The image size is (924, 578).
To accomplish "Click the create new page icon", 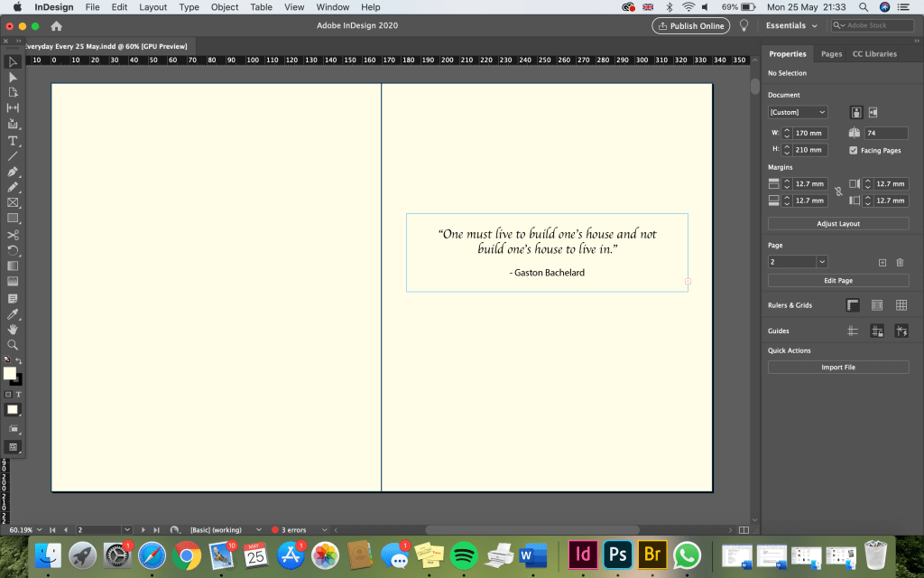I will [x=882, y=262].
